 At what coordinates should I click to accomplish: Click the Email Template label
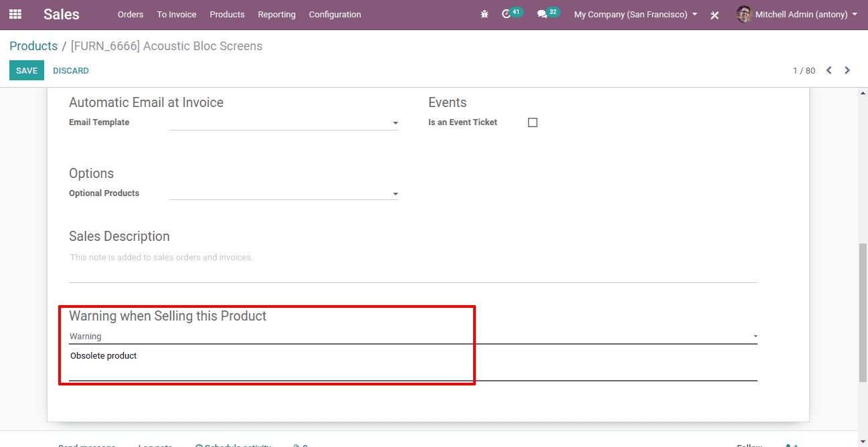point(99,122)
